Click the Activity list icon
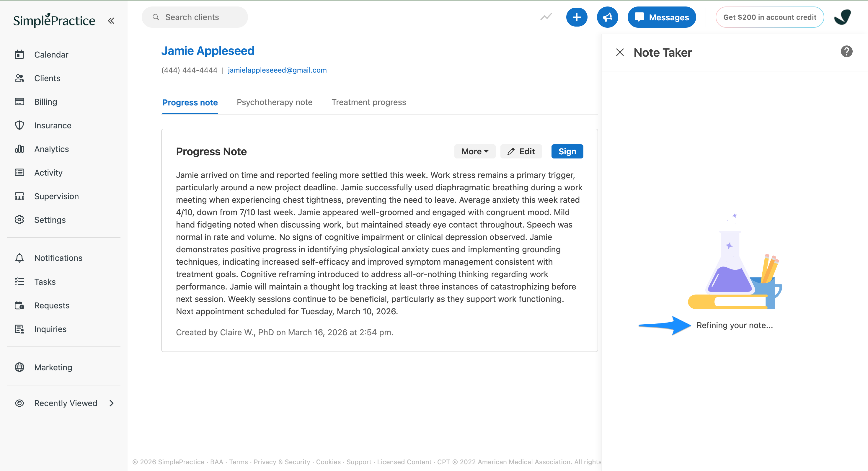Screen dimensions: 868x471 pos(19,172)
